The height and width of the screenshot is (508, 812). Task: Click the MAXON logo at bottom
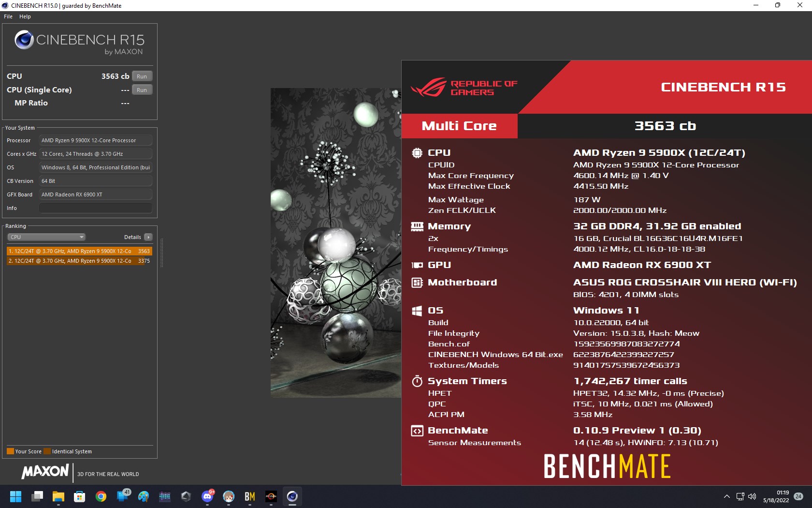(x=45, y=471)
